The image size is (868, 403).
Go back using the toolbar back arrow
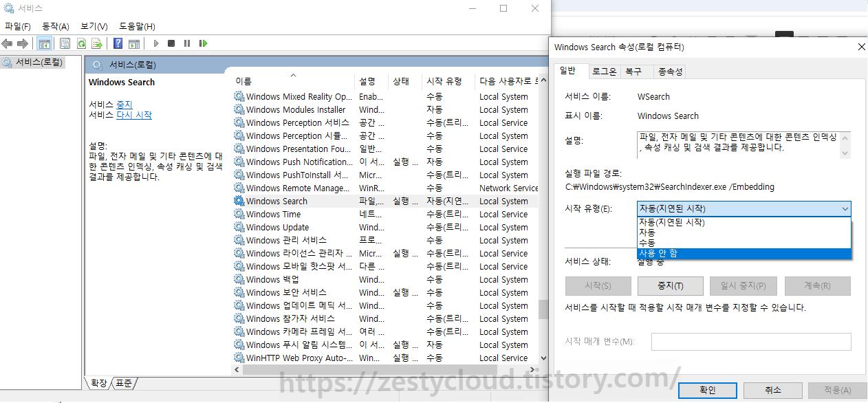click(x=8, y=43)
